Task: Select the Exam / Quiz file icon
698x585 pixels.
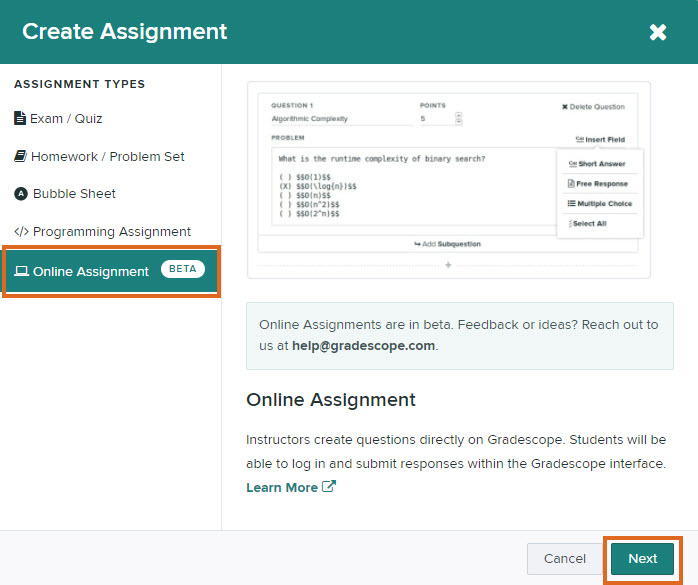Action: [x=20, y=119]
